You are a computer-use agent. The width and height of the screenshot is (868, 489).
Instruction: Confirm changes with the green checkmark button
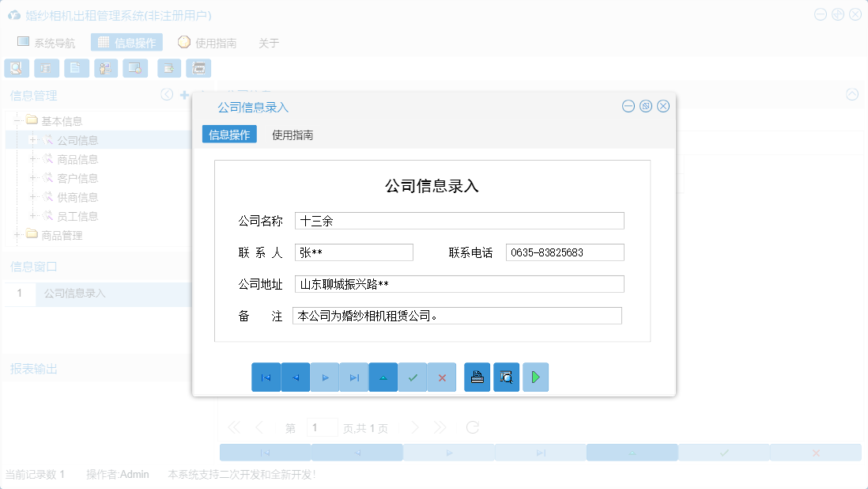click(x=413, y=377)
